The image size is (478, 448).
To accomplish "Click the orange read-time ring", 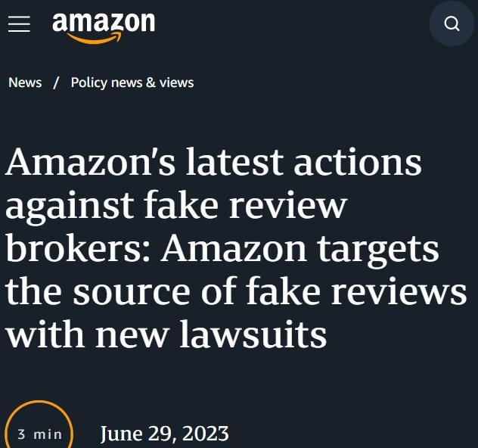I will coord(39,425).
